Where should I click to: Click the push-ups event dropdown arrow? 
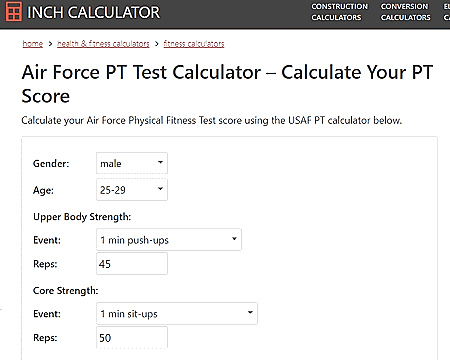click(234, 239)
